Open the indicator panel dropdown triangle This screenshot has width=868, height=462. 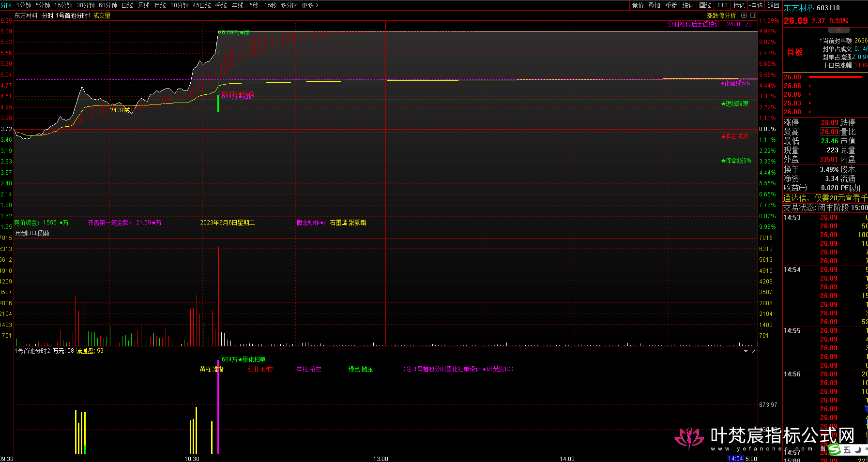746,351
